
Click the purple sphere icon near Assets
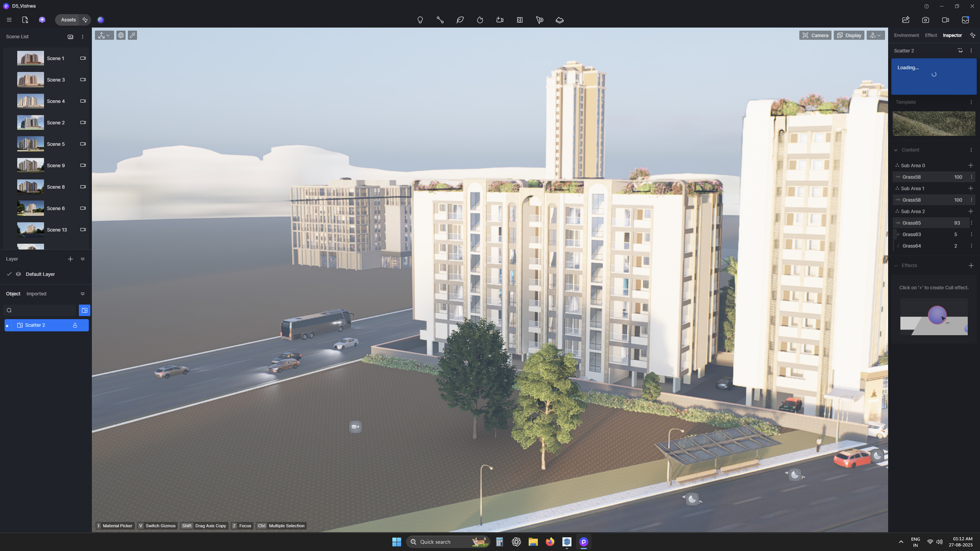[x=101, y=20]
